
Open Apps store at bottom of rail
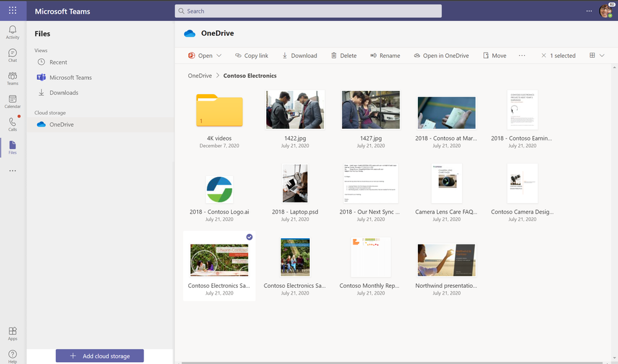point(12,334)
